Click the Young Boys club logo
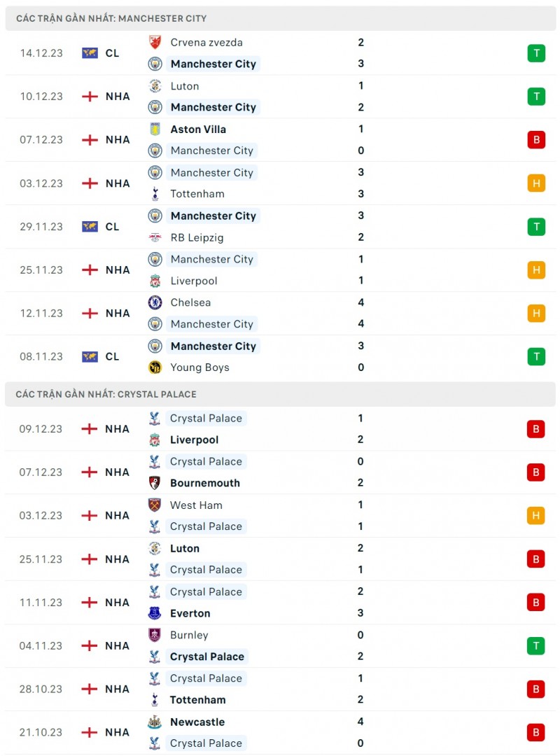Image resolution: width=560 pixels, height=756 pixels. (x=155, y=367)
